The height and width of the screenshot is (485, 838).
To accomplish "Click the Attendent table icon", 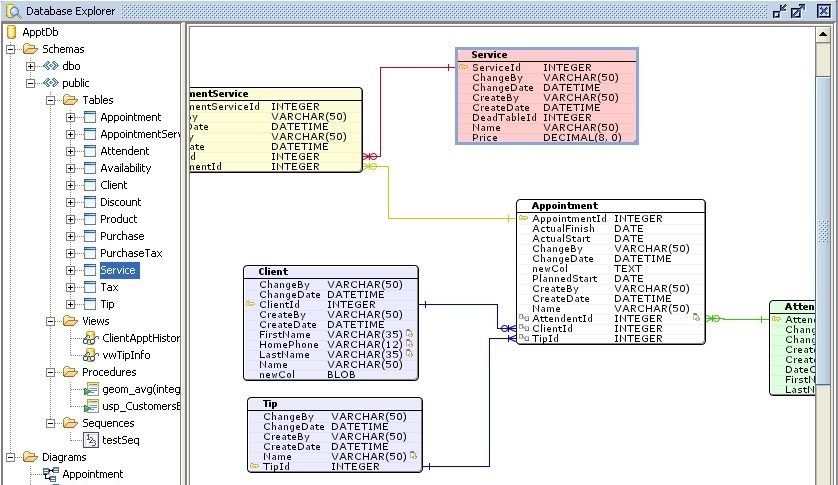I will [90, 151].
